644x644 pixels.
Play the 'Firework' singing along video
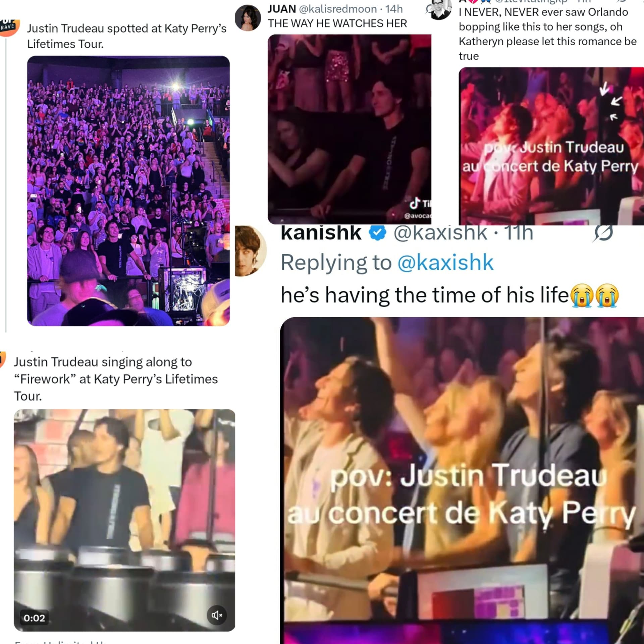(124, 520)
